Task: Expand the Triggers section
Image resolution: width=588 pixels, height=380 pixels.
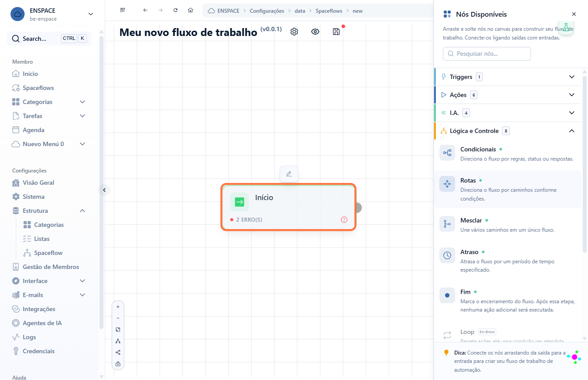Action: 509,77
